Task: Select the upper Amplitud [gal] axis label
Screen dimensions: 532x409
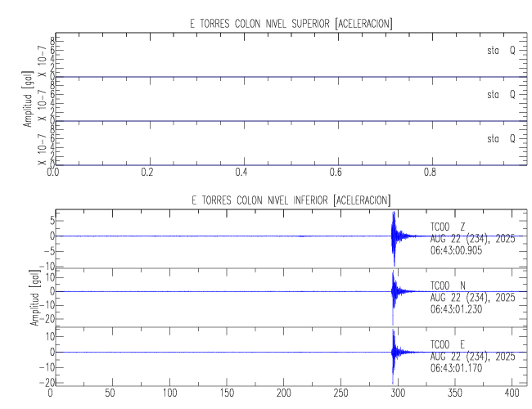Action: pos(27,98)
